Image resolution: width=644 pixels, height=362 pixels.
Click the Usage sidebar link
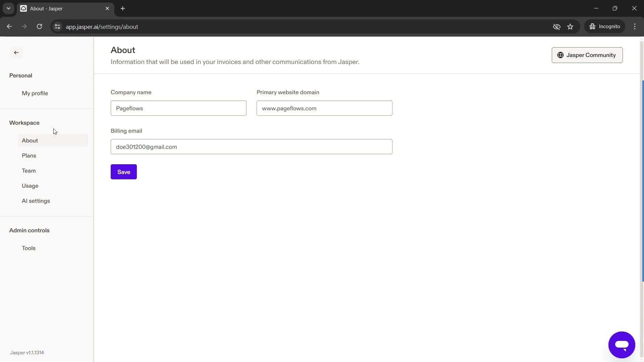(x=30, y=185)
